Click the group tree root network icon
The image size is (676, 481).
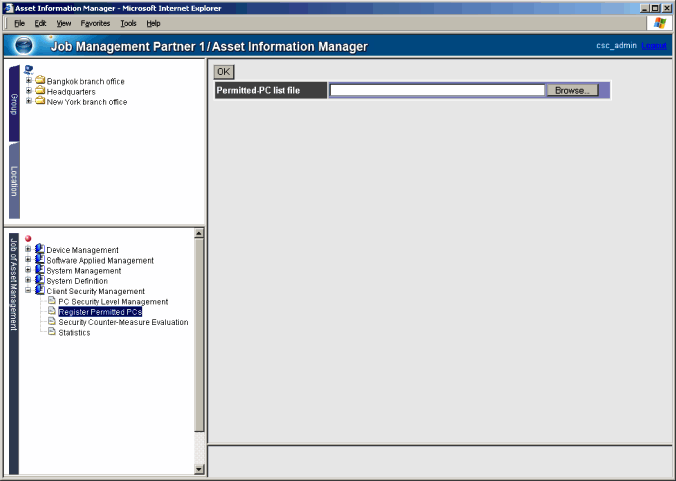click(x=28, y=70)
